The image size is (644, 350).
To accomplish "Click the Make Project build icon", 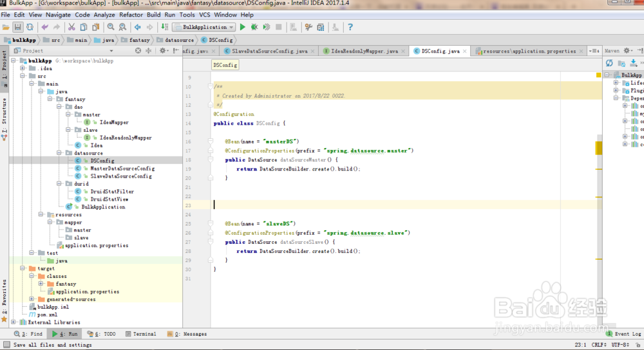I will click(165, 27).
